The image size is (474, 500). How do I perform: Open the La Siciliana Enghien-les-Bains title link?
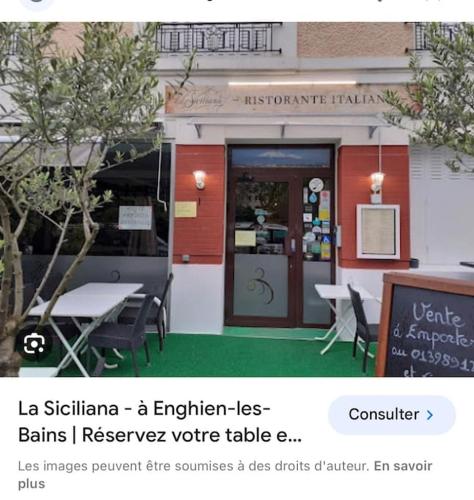tap(160, 422)
